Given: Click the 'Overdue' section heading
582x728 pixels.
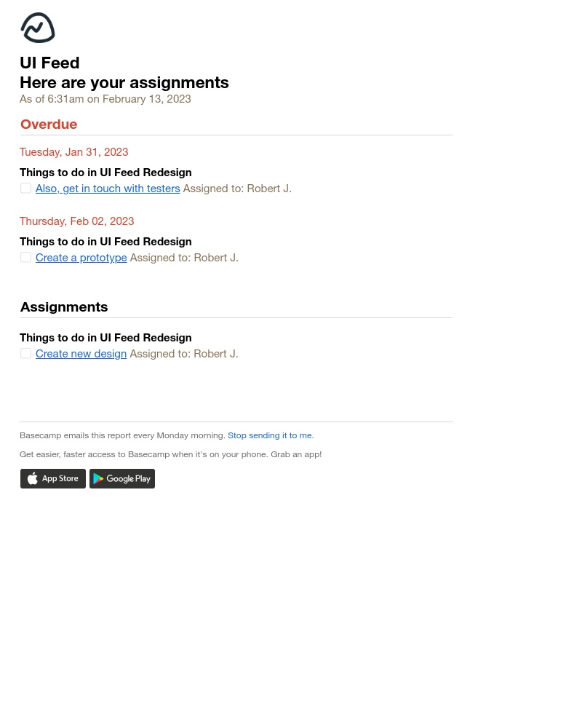Looking at the screenshot, I should pyautogui.click(x=49, y=124).
